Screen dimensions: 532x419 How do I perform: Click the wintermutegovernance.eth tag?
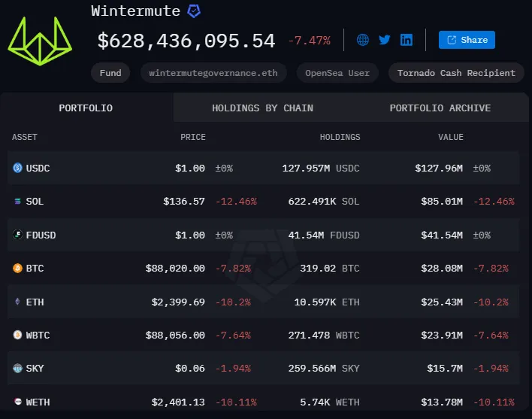213,73
